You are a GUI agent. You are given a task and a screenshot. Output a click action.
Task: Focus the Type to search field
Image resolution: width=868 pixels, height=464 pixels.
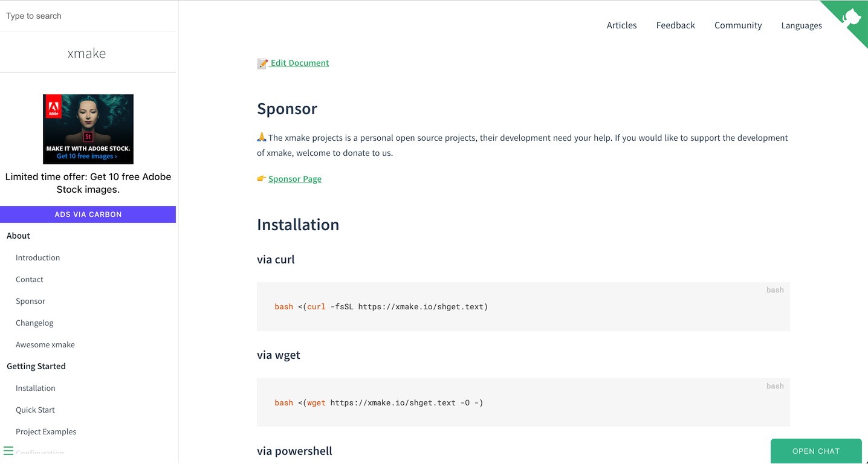point(88,16)
